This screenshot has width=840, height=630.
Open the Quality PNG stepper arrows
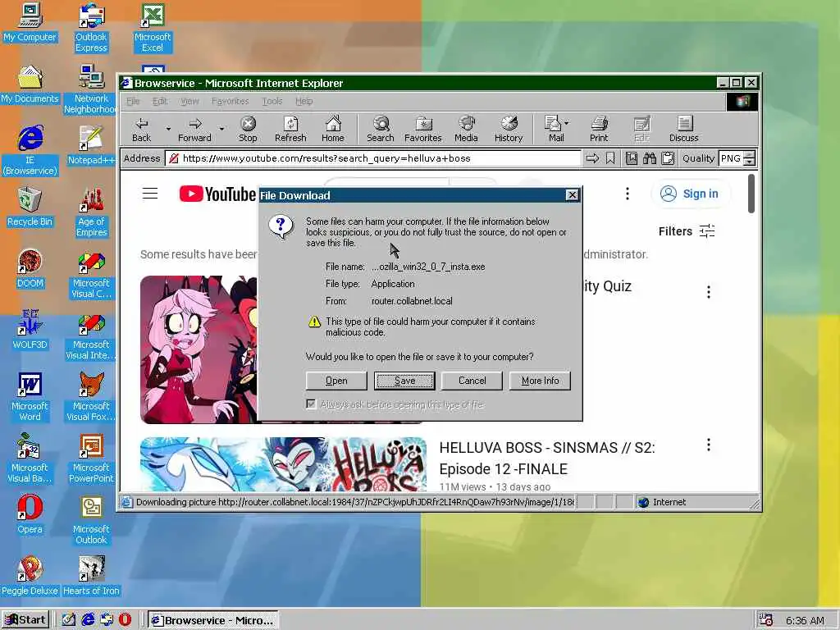point(750,158)
